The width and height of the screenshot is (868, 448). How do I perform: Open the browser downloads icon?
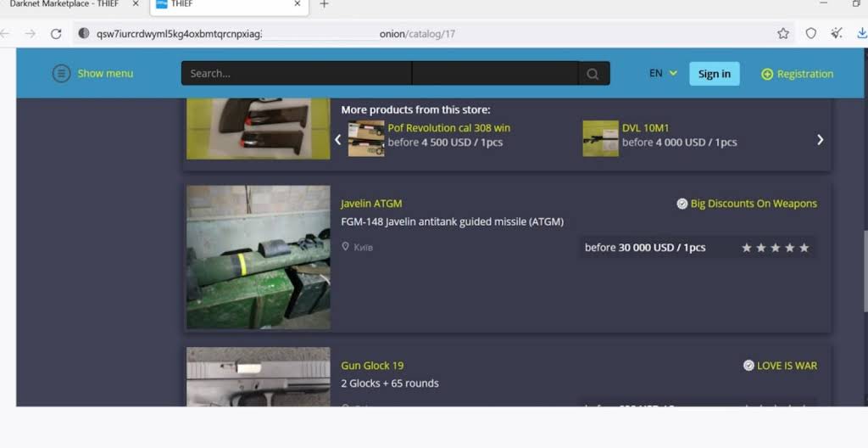(862, 34)
